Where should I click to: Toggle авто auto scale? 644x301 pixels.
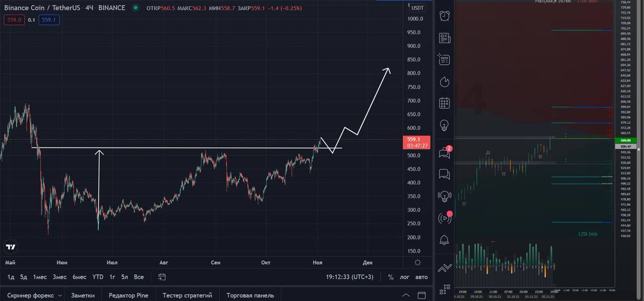pos(422,277)
